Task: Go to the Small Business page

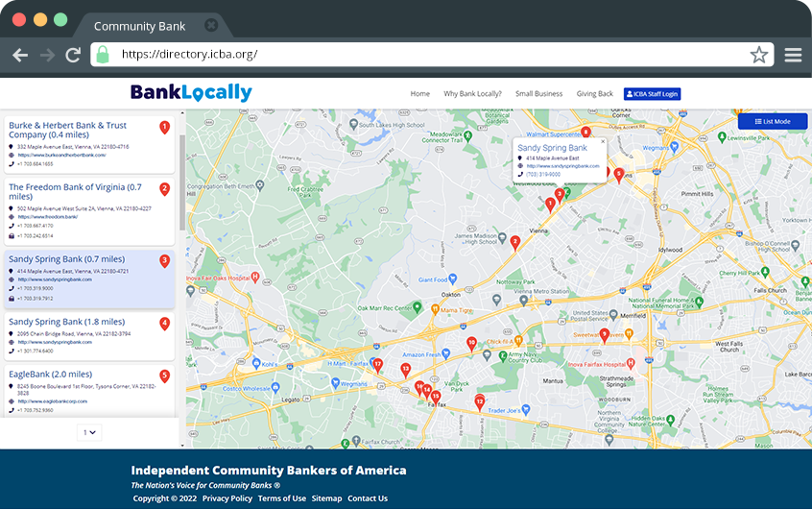Action: [538, 94]
